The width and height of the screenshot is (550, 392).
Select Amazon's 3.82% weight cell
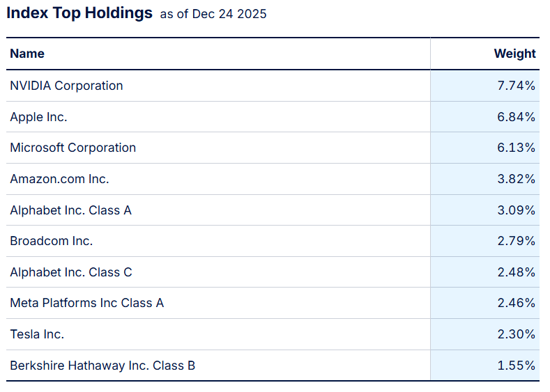tap(516, 179)
